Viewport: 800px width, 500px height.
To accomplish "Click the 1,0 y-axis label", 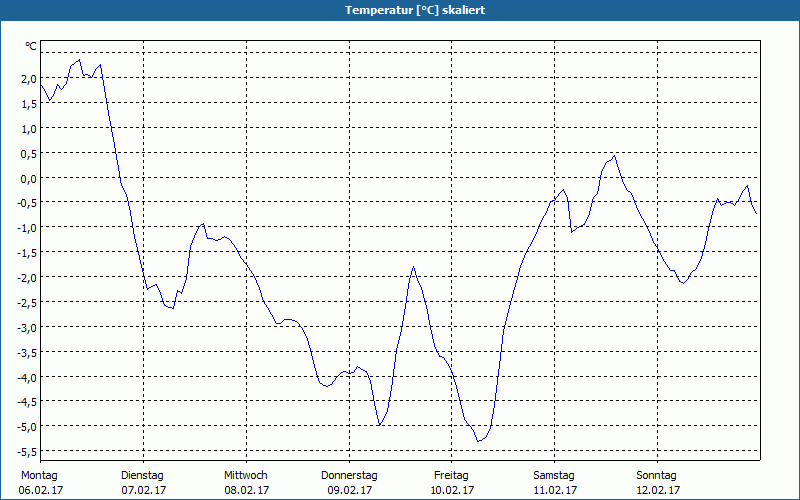I will pos(29,129).
